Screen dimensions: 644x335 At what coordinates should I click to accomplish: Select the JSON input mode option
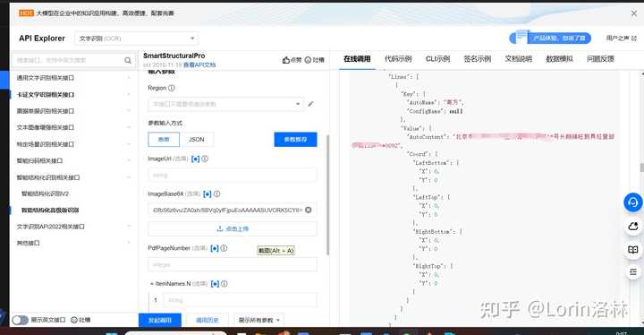click(196, 140)
